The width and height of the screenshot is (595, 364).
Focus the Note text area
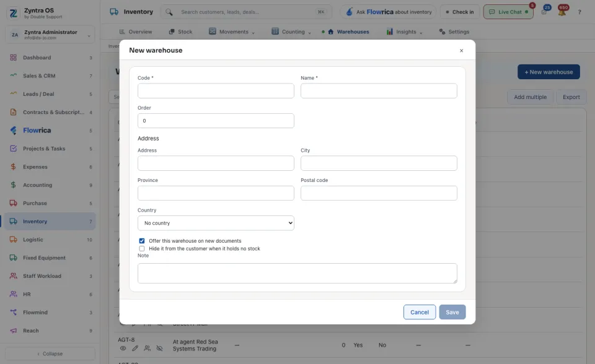297,274
